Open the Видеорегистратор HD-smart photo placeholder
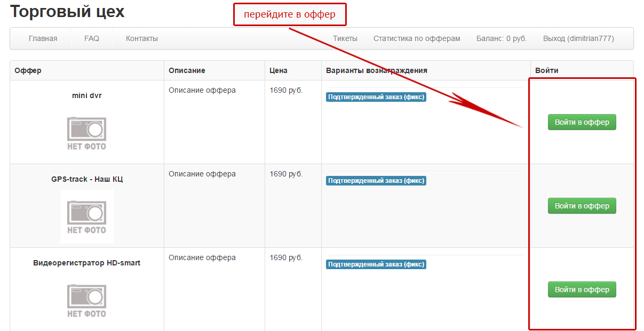The height and width of the screenshot is (331, 644). pyautogui.click(x=85, y=300)
